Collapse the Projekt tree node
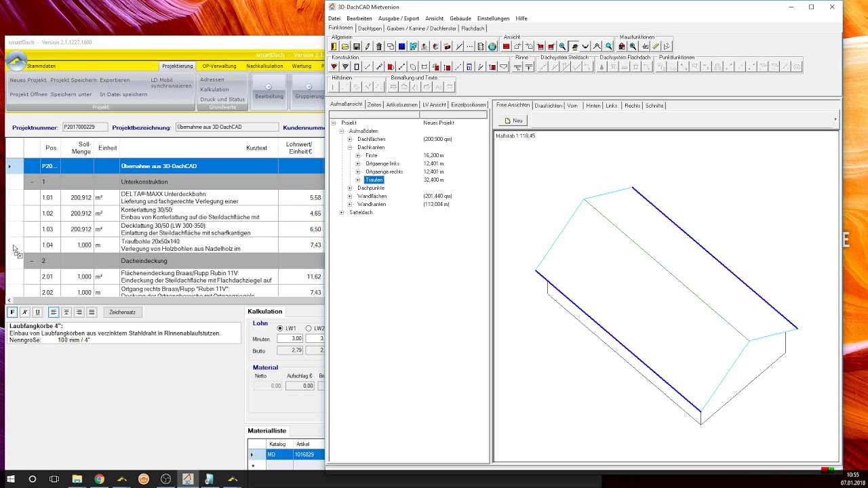The image size is (868, 488). pos(334,123)
